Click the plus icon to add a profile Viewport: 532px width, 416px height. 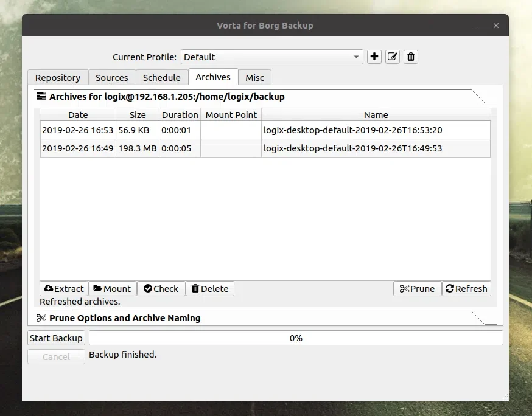(374, 57)
